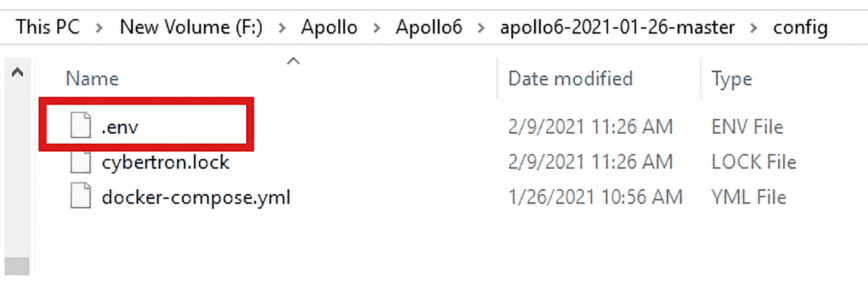This screenshot has height=289, width=868.
Task: Expand chevron before config breadcrumb
Action: coord(754,28)
